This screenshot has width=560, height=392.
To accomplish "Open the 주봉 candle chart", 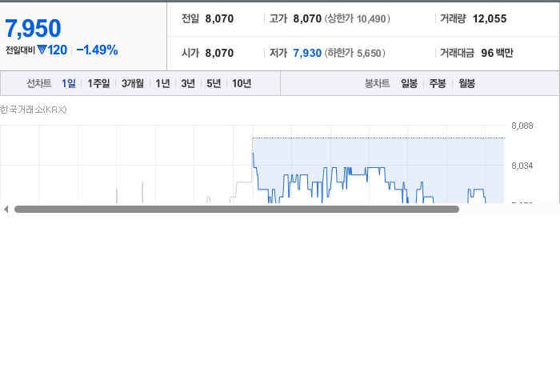I will [438, 83].
